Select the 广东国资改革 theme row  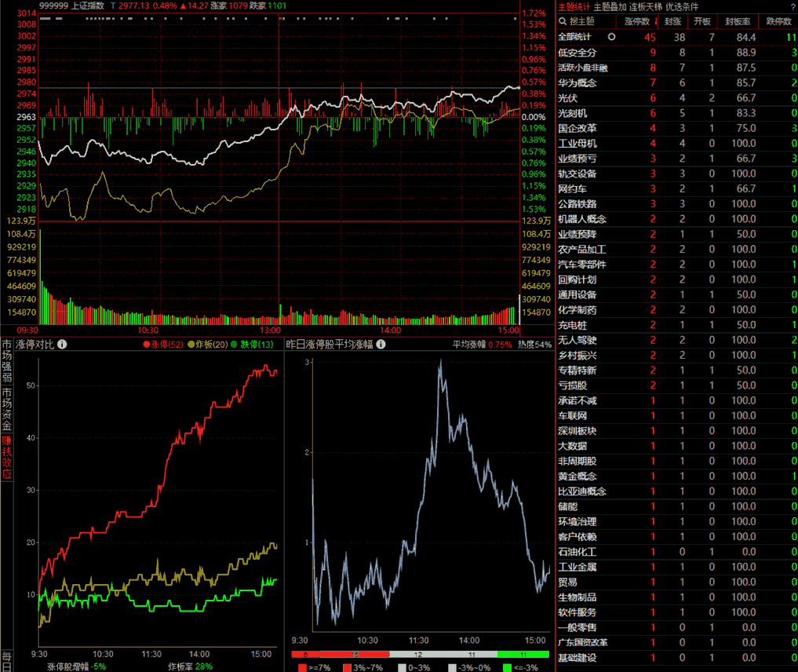(x=677, y=642)
